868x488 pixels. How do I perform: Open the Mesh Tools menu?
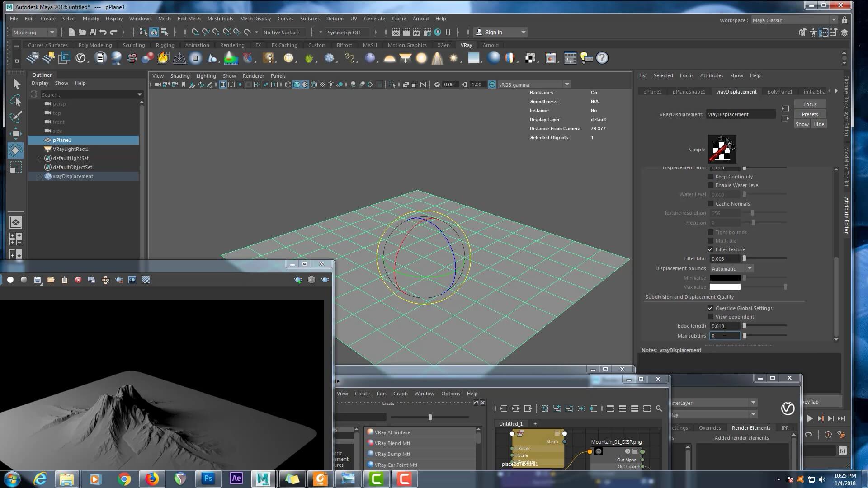point(220,19)
